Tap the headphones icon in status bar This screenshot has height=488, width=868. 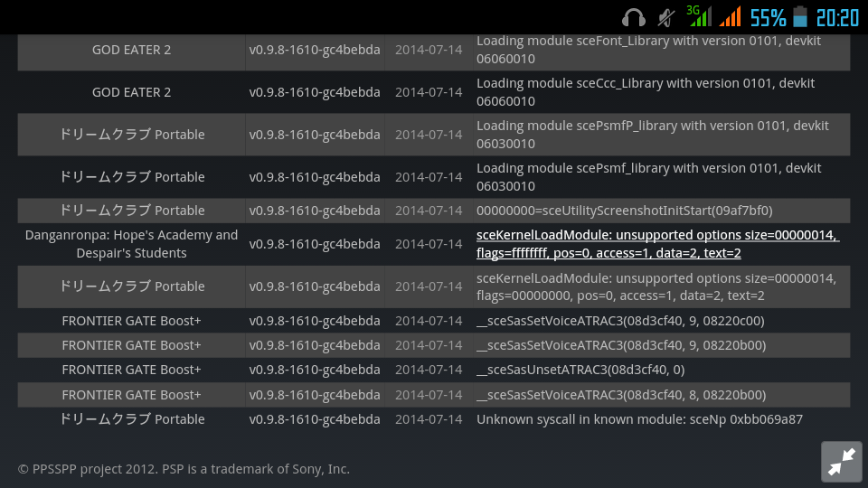(x=633, y=17)
